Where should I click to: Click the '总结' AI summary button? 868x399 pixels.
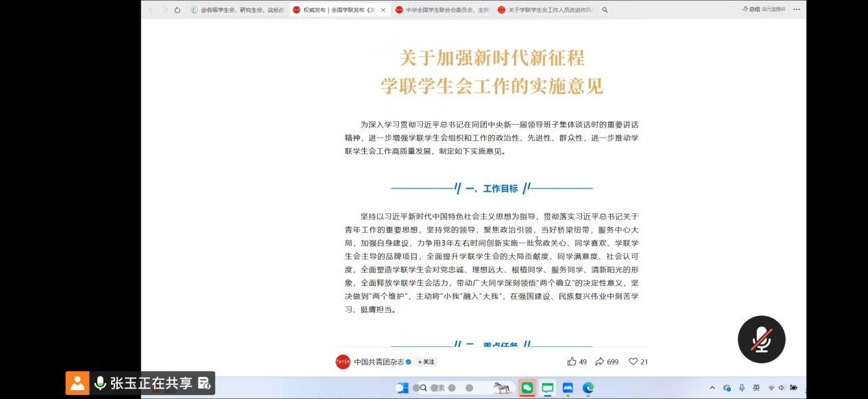750,10
